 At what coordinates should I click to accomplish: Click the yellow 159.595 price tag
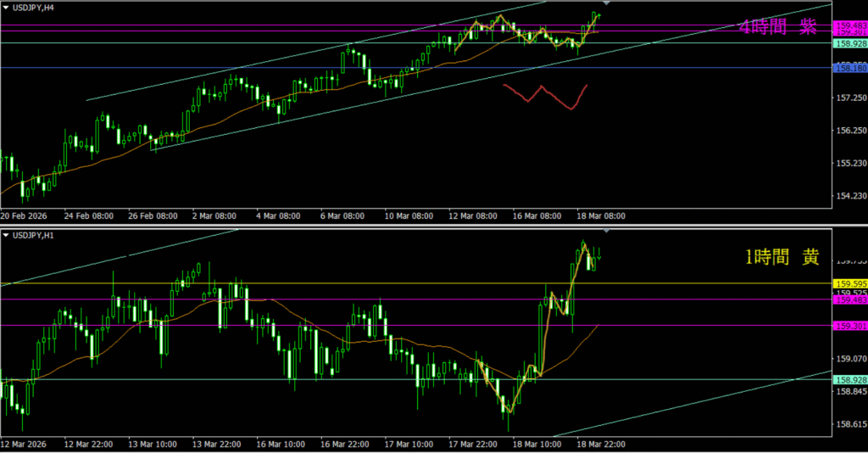[849, 283]
